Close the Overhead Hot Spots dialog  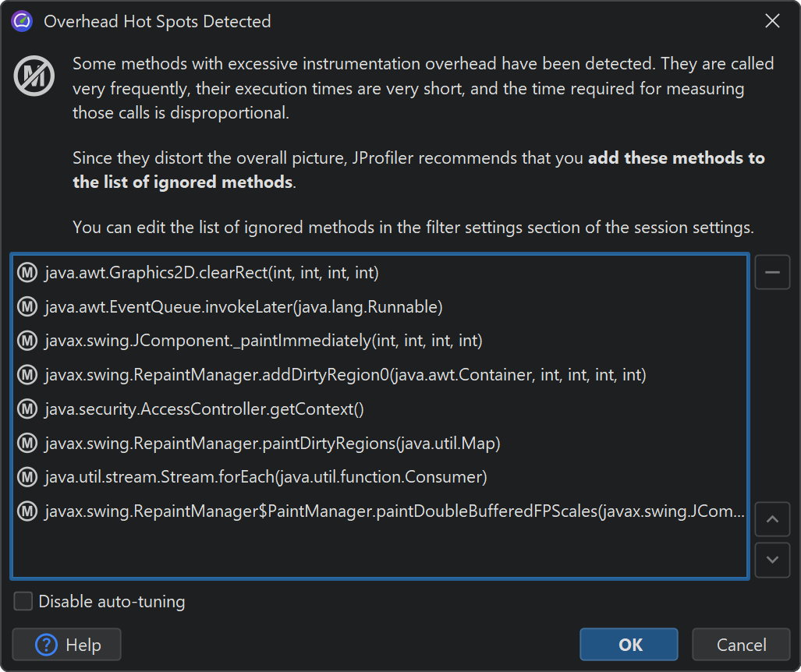pos(772,21)
